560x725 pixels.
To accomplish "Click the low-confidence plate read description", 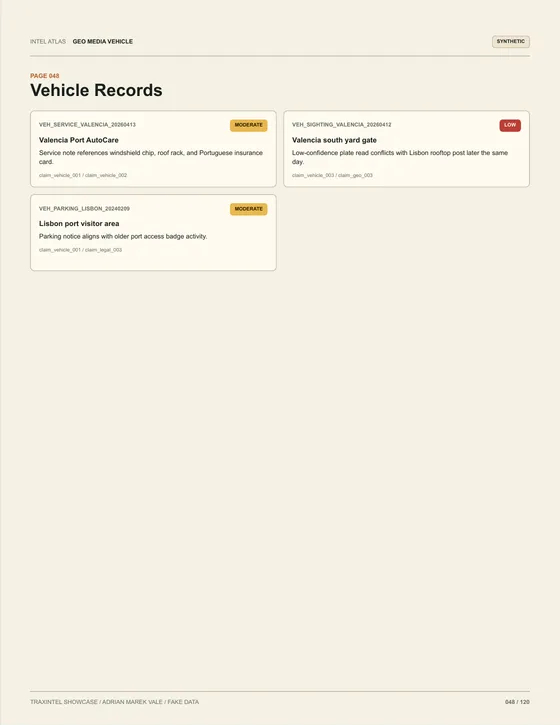I will coord(400,157).
